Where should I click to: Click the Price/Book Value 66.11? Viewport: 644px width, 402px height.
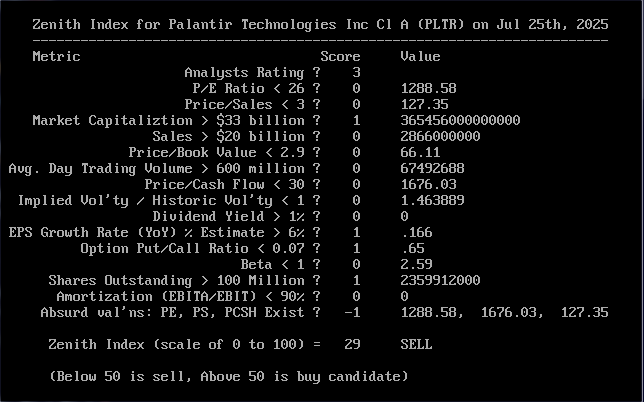[x=420, y=152]
